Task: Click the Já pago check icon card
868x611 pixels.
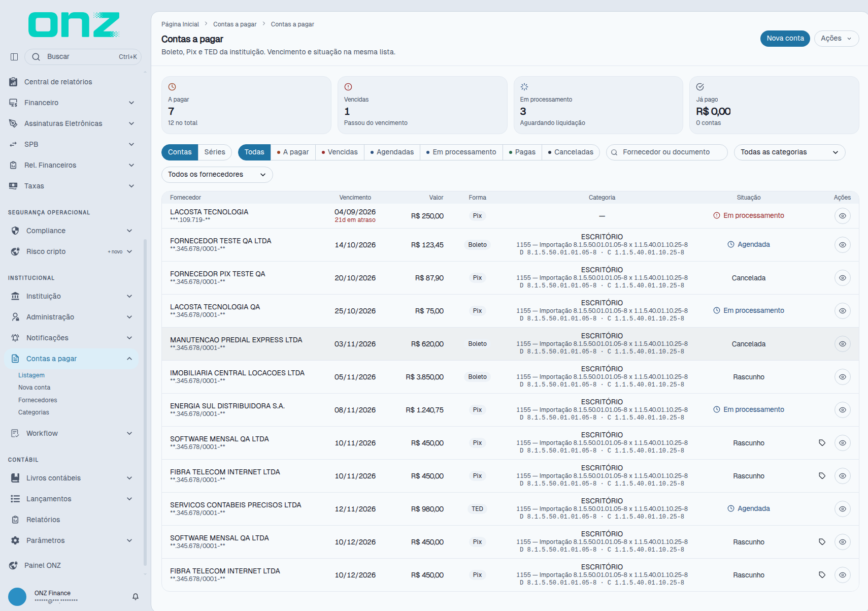Action: (x=700, y=87)
